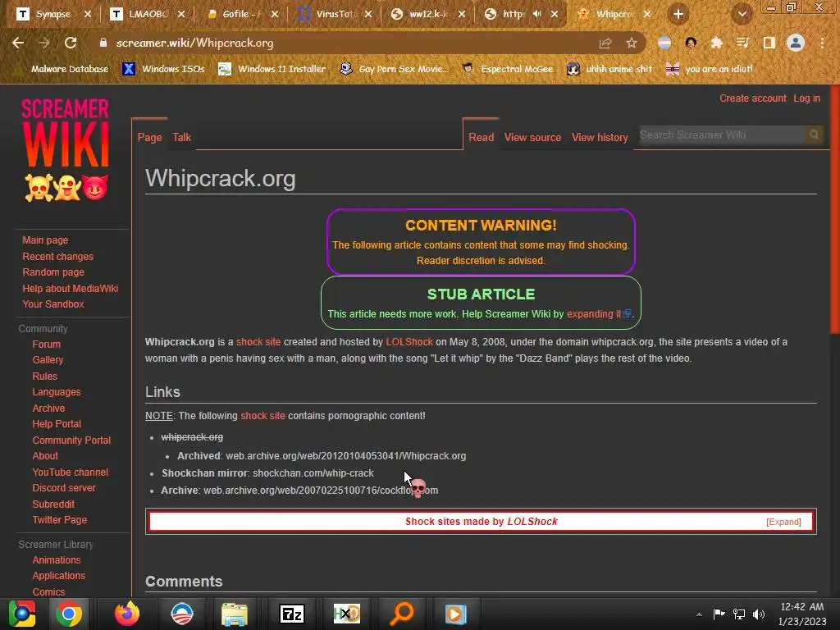840x630 pixels.
Task: Open the media control playlist icon
Action: [742, 43]
